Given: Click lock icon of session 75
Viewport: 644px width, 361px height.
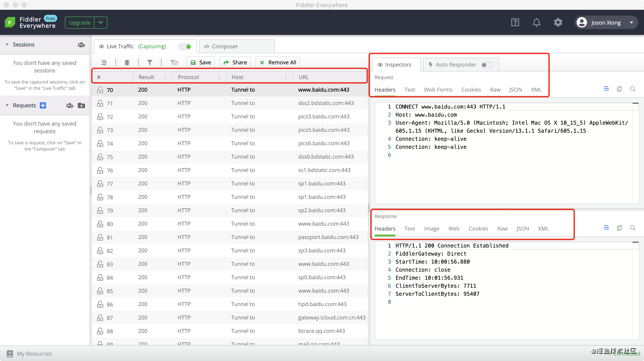Looking at the screenshot, I should tap(100, 157).
